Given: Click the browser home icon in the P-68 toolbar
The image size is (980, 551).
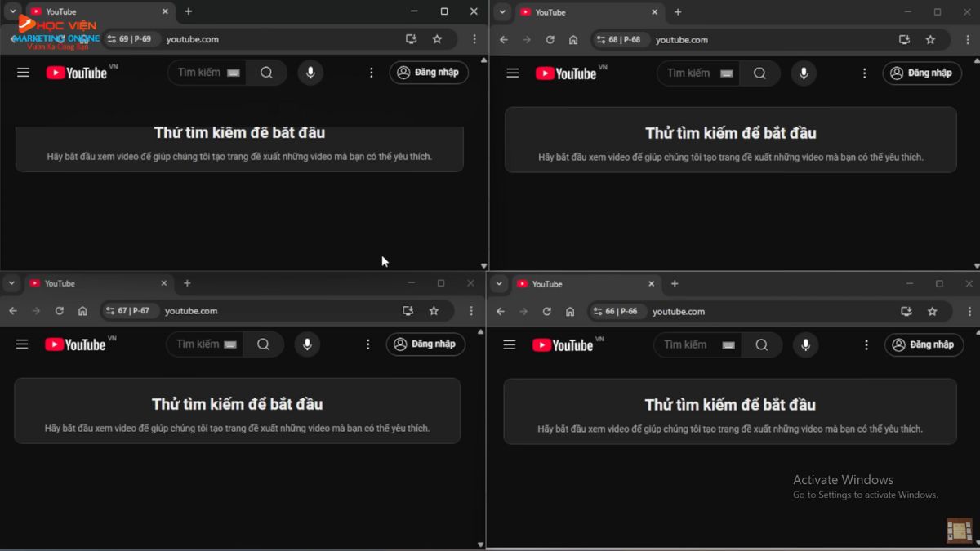Looking at the screenshot, I should coord(573,39).
